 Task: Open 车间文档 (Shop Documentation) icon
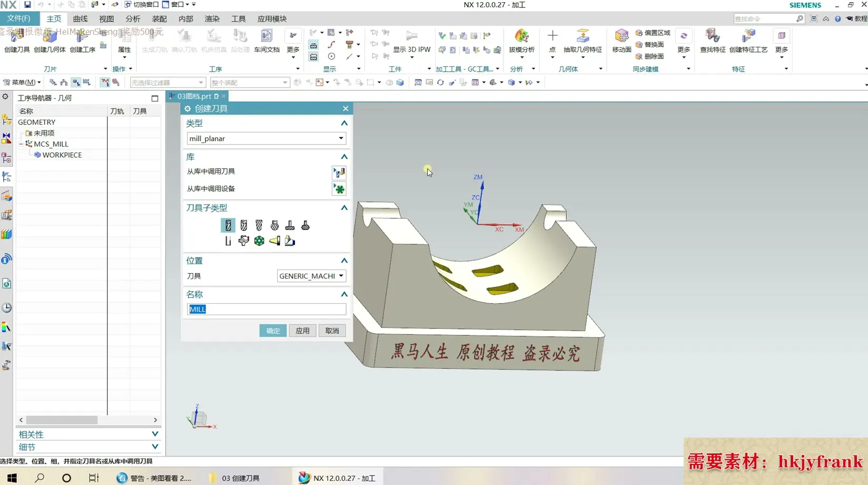coord(267,41)
